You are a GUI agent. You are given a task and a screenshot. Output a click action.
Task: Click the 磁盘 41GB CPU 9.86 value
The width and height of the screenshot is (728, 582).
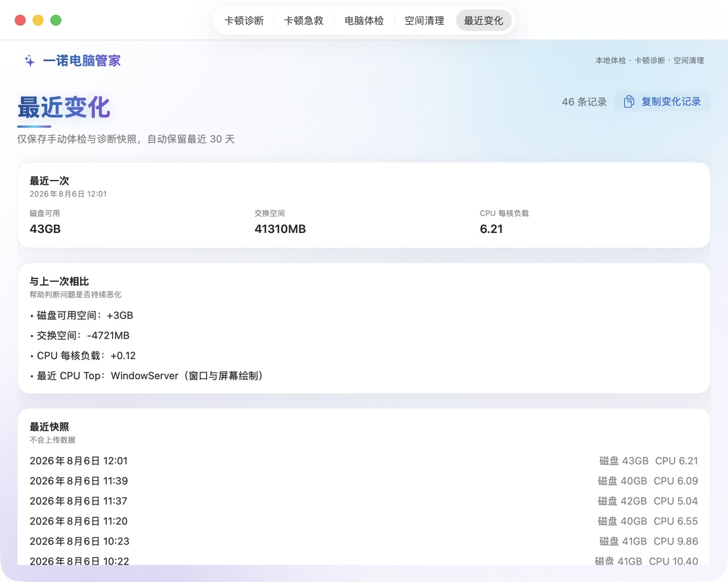(648, 541)
